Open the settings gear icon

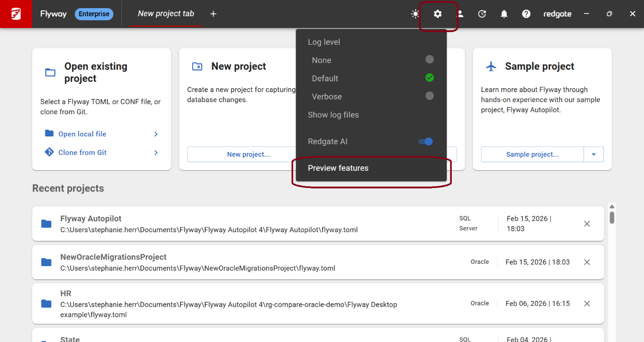437,14
